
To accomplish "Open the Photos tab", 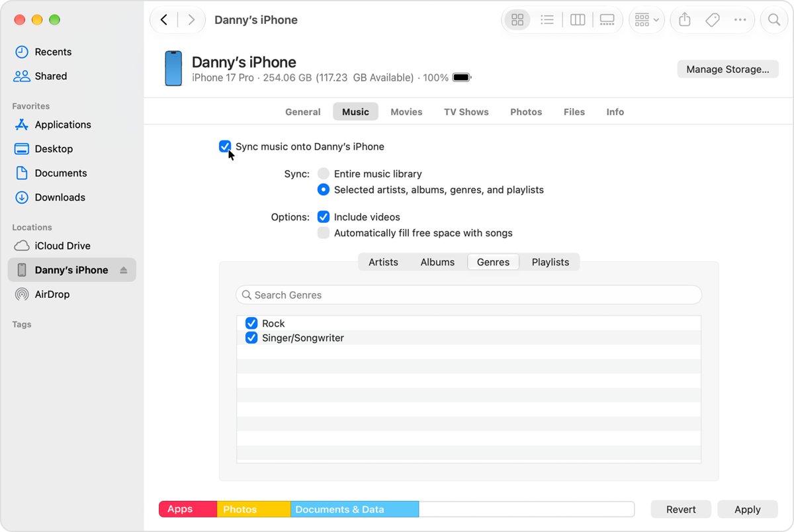I will click(x=526, y=112).
